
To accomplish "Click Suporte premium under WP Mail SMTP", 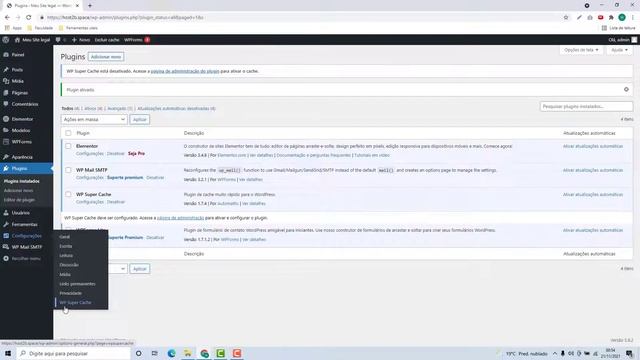I will (125, 178).
